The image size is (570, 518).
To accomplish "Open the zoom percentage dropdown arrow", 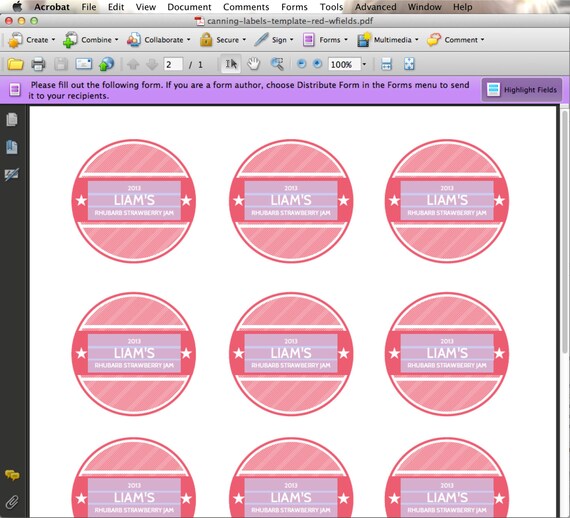I will point(364,65).
